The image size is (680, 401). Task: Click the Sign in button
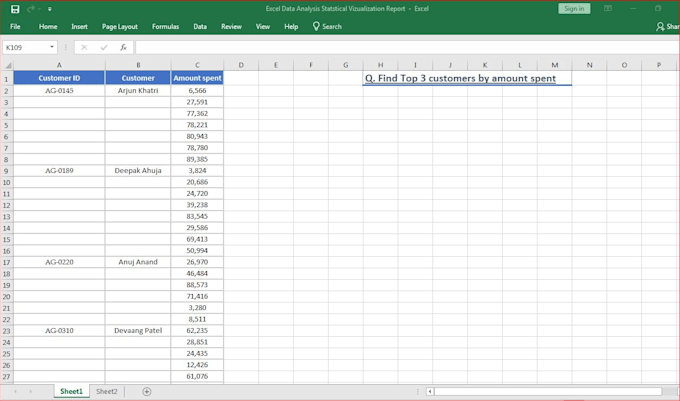point(574,8)
